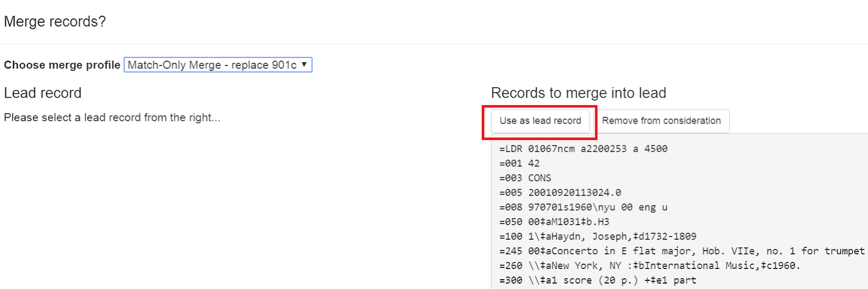The height and width of the screenshot is (289, 868).
Task: Click the =100 Haydn, Joseph author line
Action: [x=598, y=236]
